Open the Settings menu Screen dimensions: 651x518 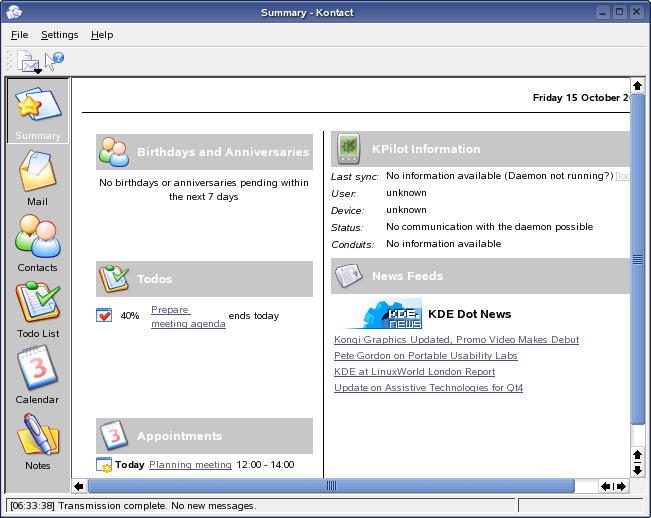[59, 35]
